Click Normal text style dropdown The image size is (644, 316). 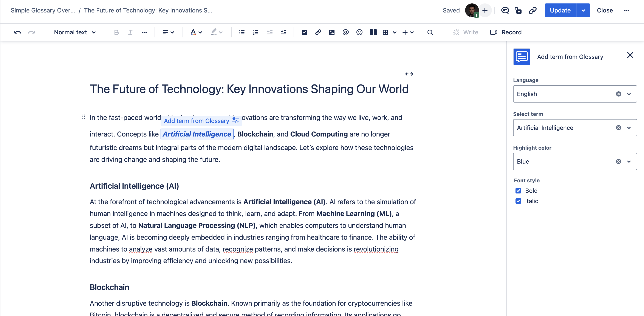pos(75,32)
